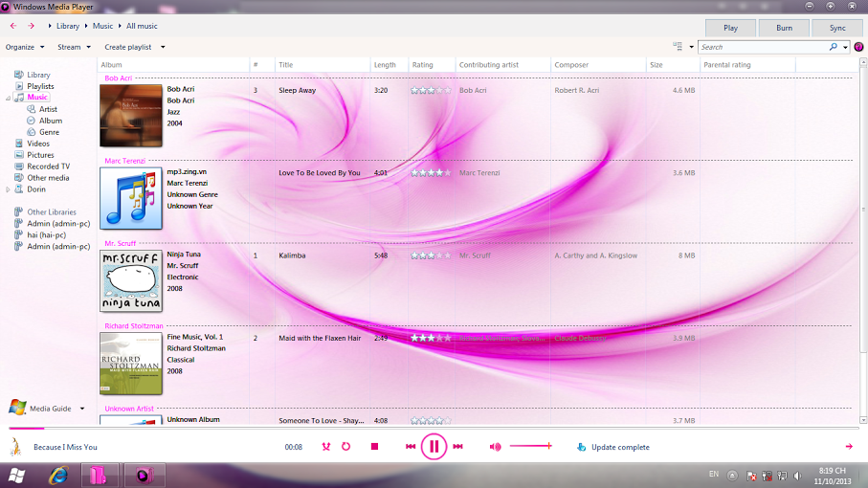Pause the current song
The image size is (868, 488).
tap(434, 447)
